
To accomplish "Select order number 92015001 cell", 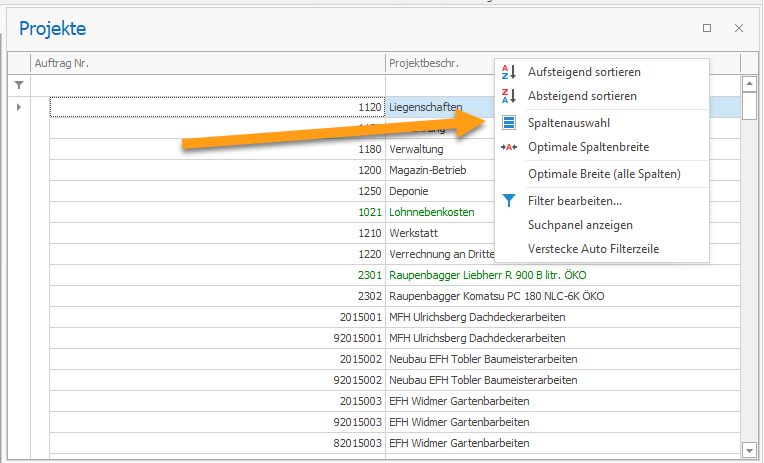I will tap(217, 338).
